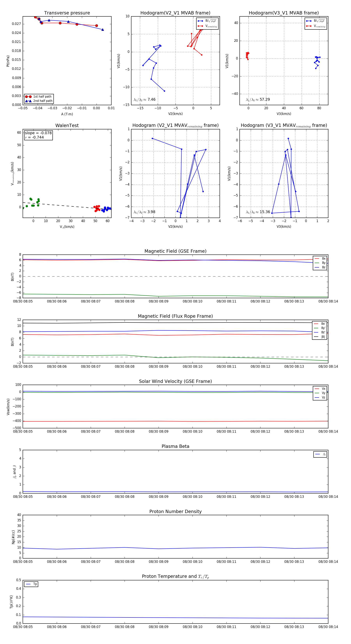This screenshot has width=351, height=644.
Task: Click the "Pt(nPa)" y-axis label
Action: 8,61
